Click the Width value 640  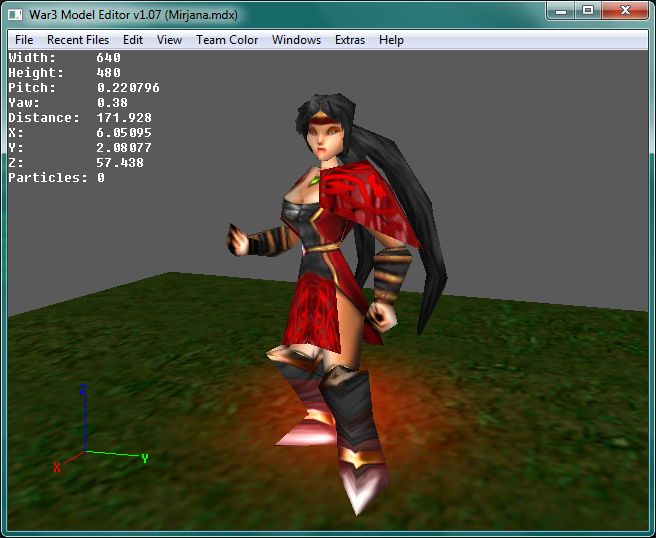coord(108,58)
